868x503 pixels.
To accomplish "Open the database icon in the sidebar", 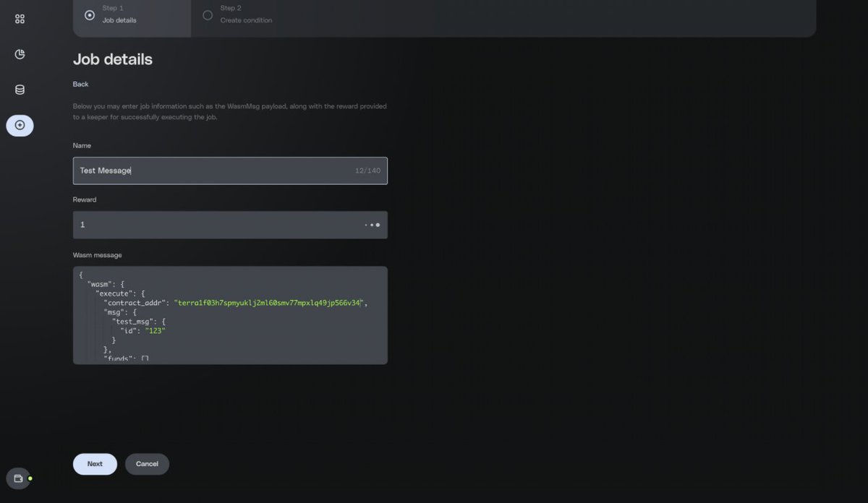I will [20, 89].
